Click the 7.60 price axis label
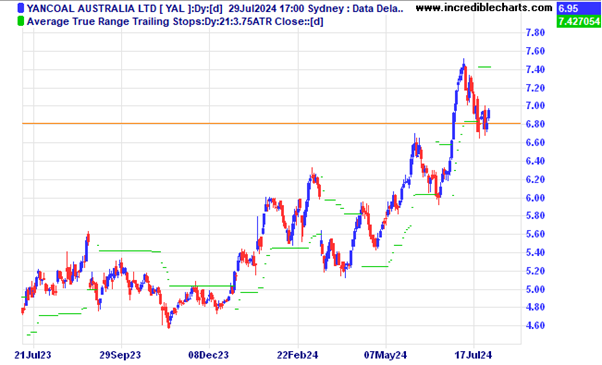The height and width of the screenshot is (365, 602). (535, 51)
